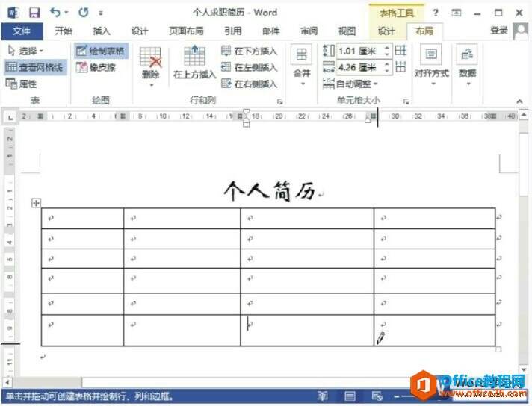Switch to the 邮件 tab
Image resolution: width=532 pixels, height=406 pixels.
coord(270,31)
